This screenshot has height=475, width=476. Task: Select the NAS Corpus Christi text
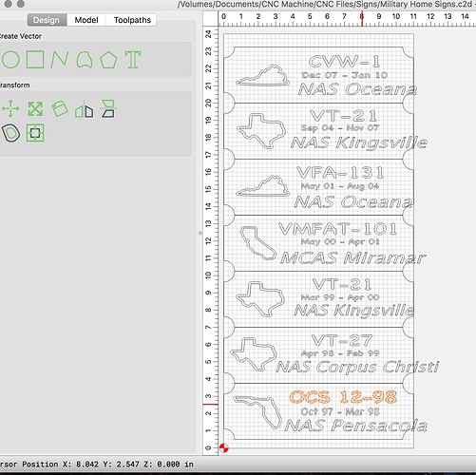click(358, 368)
